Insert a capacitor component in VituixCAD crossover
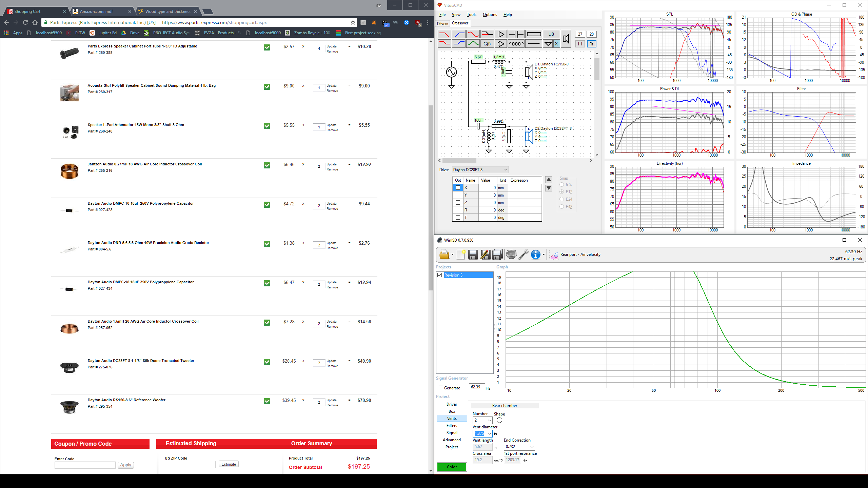The height and width of the screenshot is (488, 868). (x=516, y=34)
